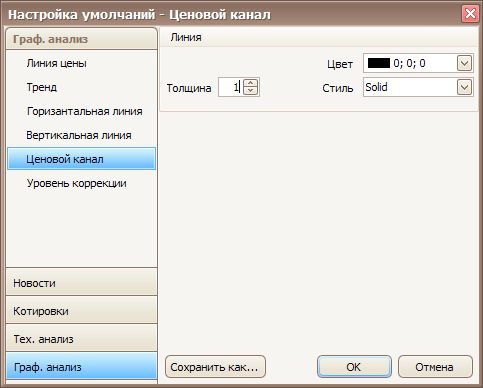Switch to the 'Котировки' section
The image size is (483, 388).
point(81,311)
